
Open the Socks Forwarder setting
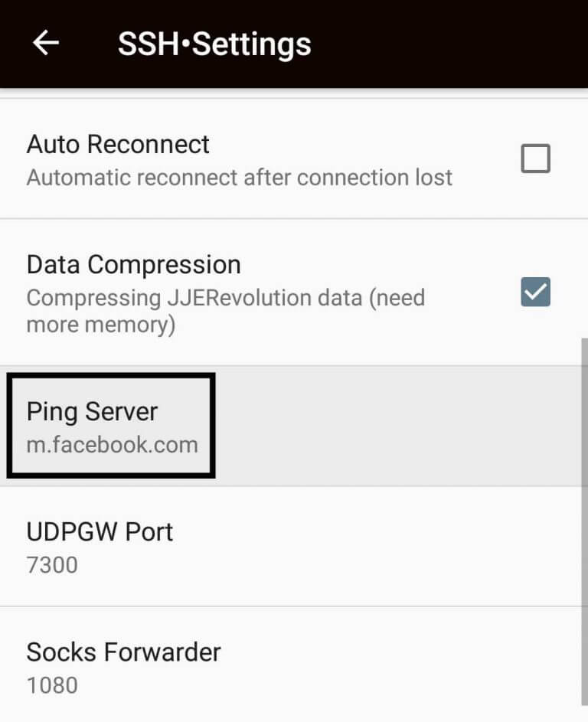point(294,665)
